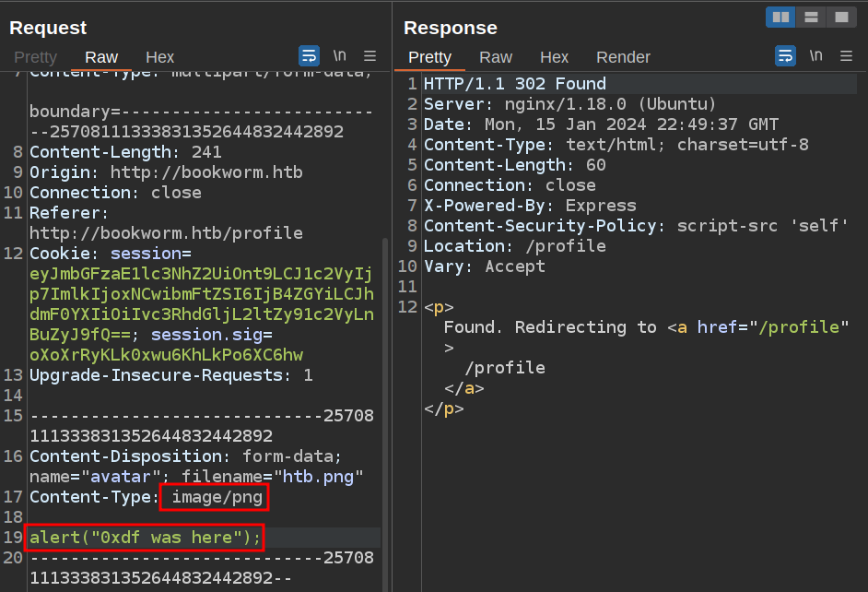
Task: Toggle word wrap in Response panel
Action: click(785, 55)
